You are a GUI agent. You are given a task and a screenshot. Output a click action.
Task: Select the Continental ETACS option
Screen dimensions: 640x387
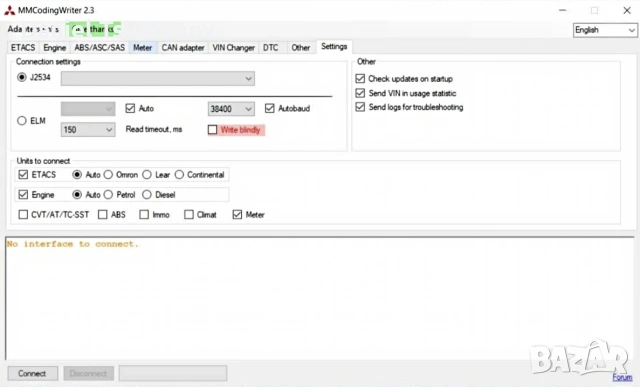(x=179, y=175)
